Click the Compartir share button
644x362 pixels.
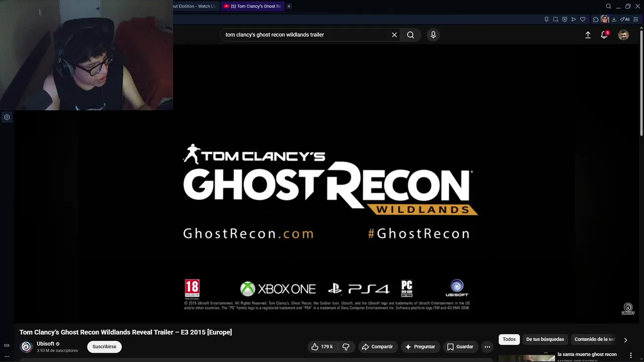(x=377, y=346)
